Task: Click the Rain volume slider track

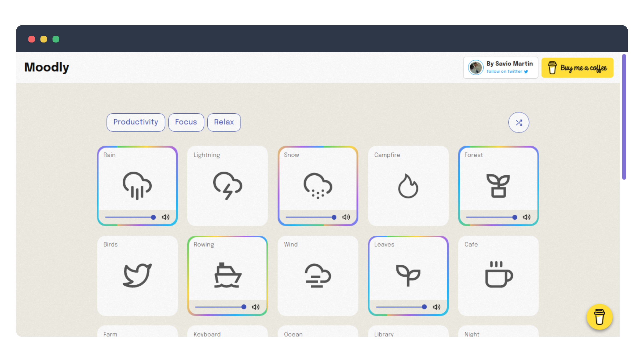Action: tap(129, 217)
